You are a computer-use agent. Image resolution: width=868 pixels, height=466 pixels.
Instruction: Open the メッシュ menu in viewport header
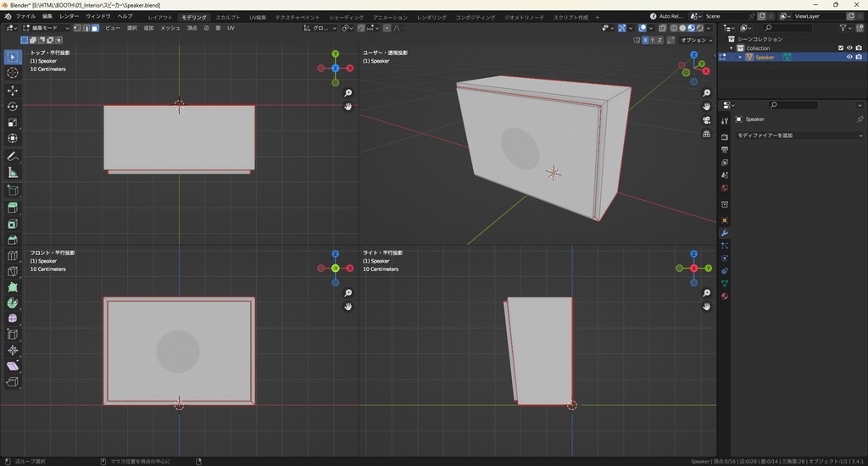170,28
